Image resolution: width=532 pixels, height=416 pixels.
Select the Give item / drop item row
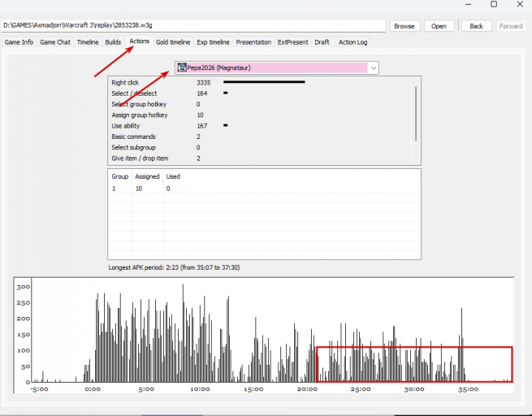(x=259, y=158)
